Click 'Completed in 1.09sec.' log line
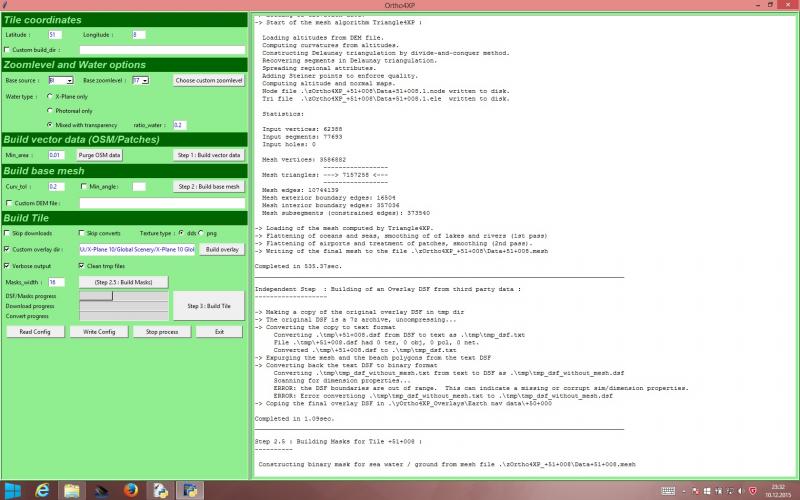The image size is (800, 500). click(294, 418)
